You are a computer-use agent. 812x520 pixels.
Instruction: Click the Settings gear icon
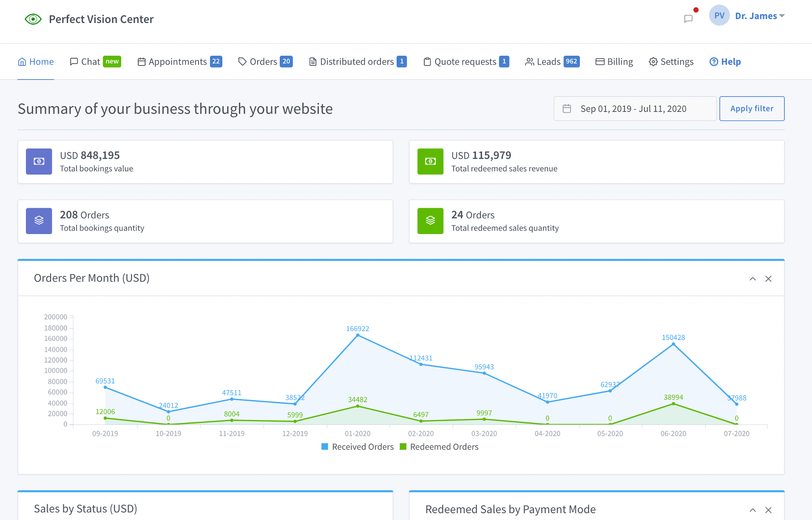click(653, 62)
